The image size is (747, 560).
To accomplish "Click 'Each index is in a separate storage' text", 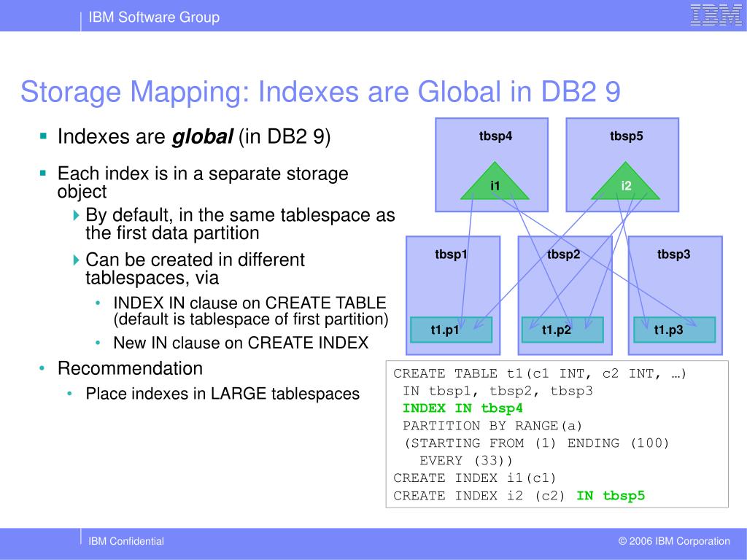I will [x=203, y=174].
